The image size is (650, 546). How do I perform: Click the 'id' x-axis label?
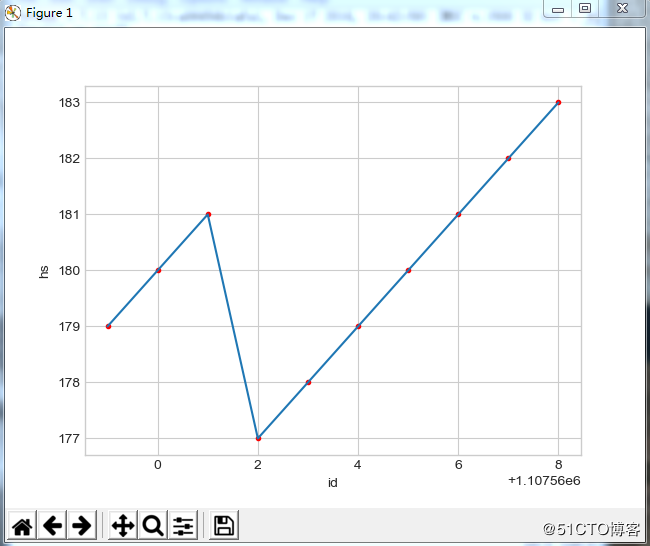click(x=333, y=483)
